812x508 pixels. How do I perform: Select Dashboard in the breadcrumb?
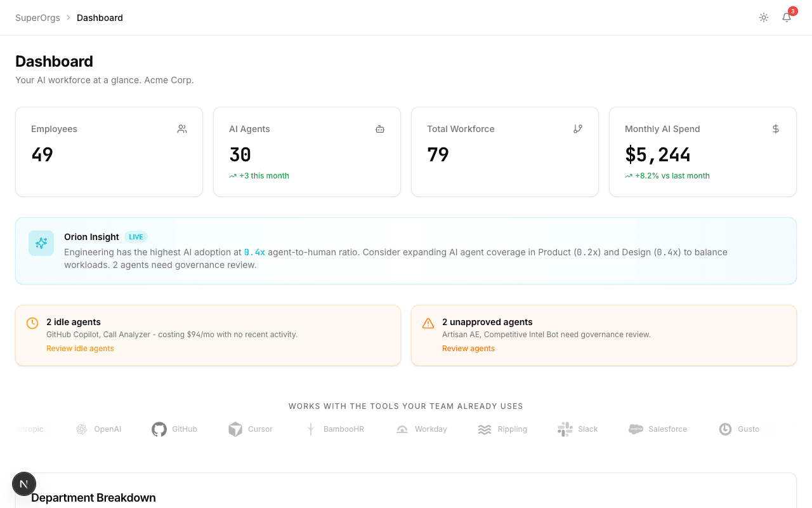tap(100, 17)
